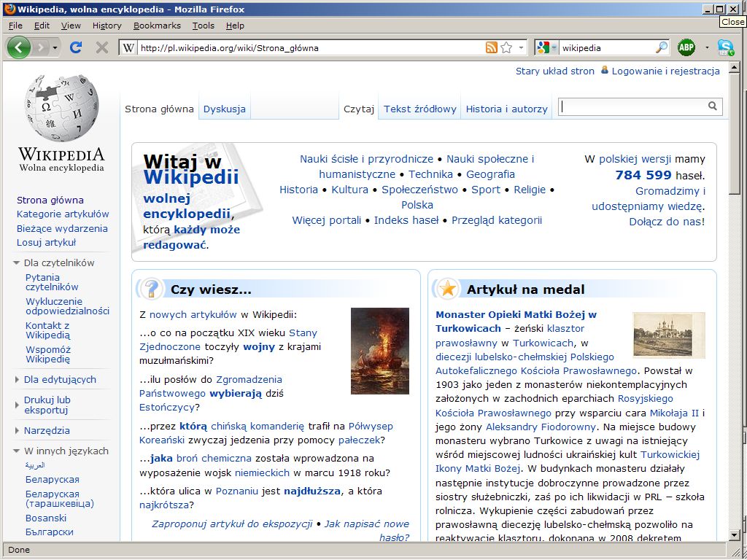Open the search engine selector dropdown
This screenshot has width=747, height=560.
click(x=546, y=47)
